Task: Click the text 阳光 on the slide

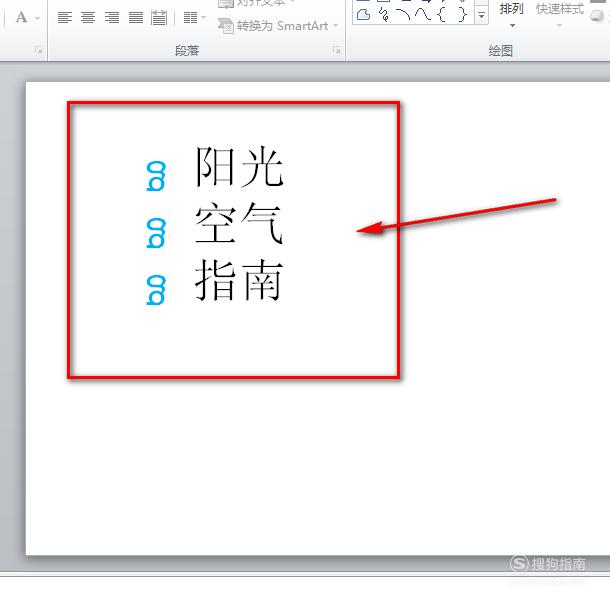Action: (x=239, y=167)
